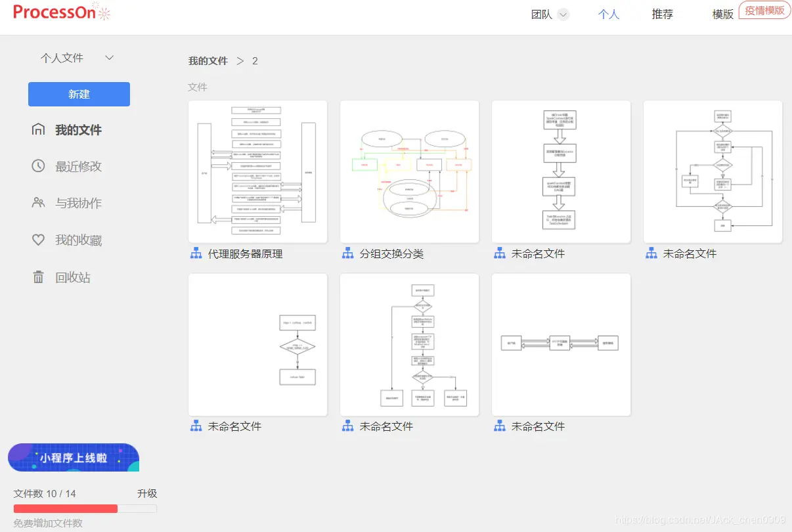Open the 分组交换分类 file thumbnail
Screen dimensions: 792x532
[x=409, y=171]
